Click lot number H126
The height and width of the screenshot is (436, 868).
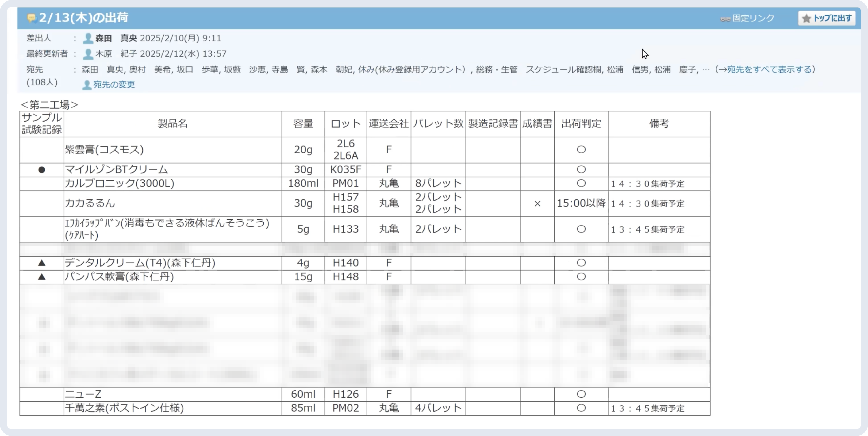point(346,394)
